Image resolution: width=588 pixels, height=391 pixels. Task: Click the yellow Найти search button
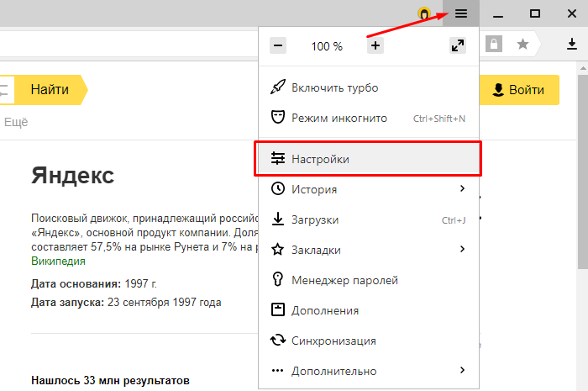pos(50,90)
